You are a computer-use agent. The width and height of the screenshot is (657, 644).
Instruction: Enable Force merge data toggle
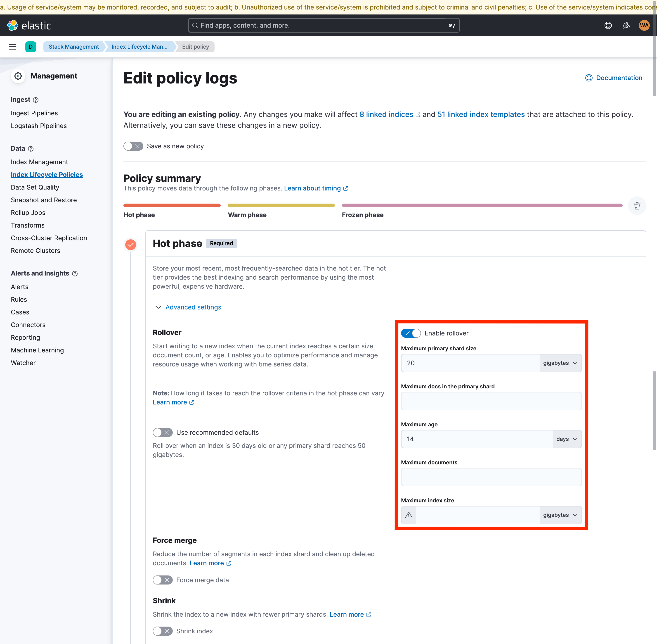point(163,580)
